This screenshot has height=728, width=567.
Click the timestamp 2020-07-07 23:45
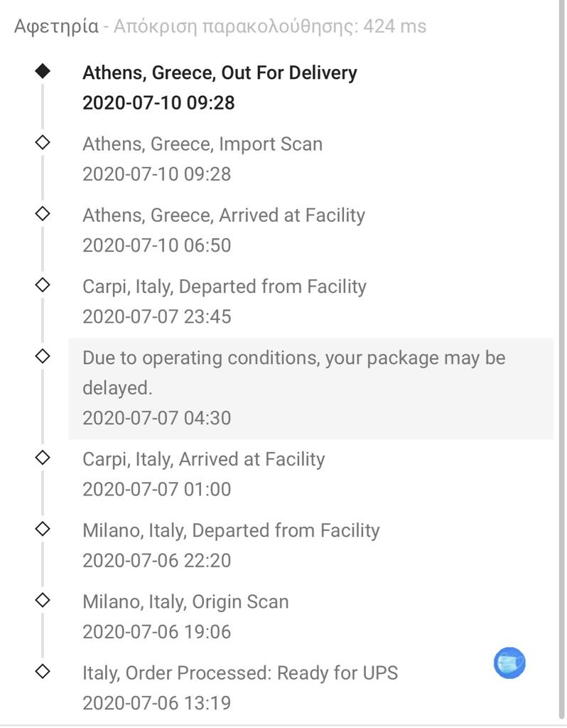pos(156,316)
